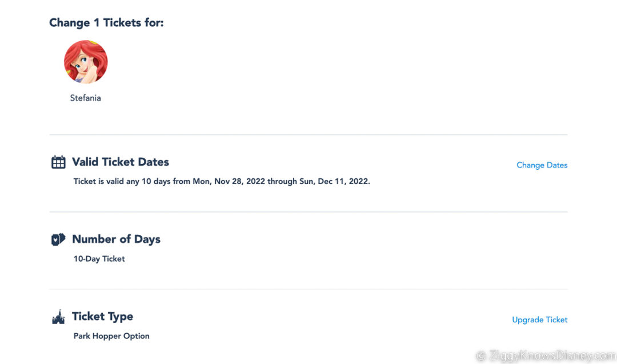Click the divider line above Valid Ticket Dates

tap(308, 135)
